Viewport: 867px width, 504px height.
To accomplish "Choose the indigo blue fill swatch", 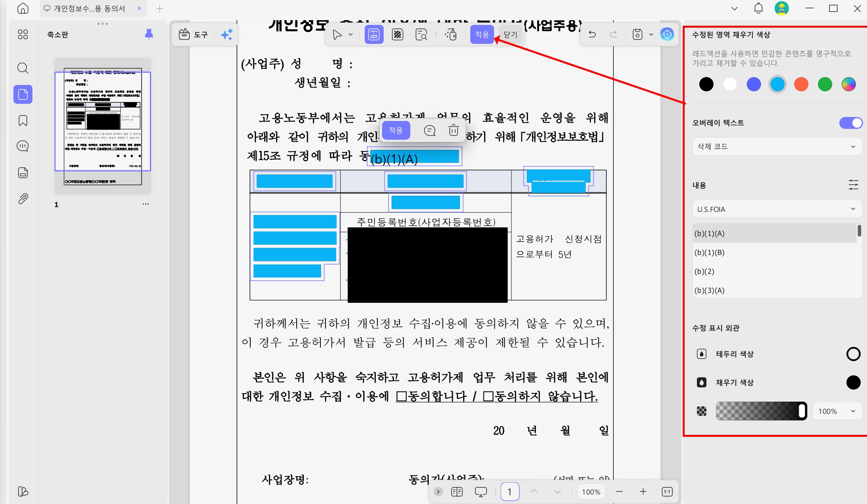I will point(753,84).
